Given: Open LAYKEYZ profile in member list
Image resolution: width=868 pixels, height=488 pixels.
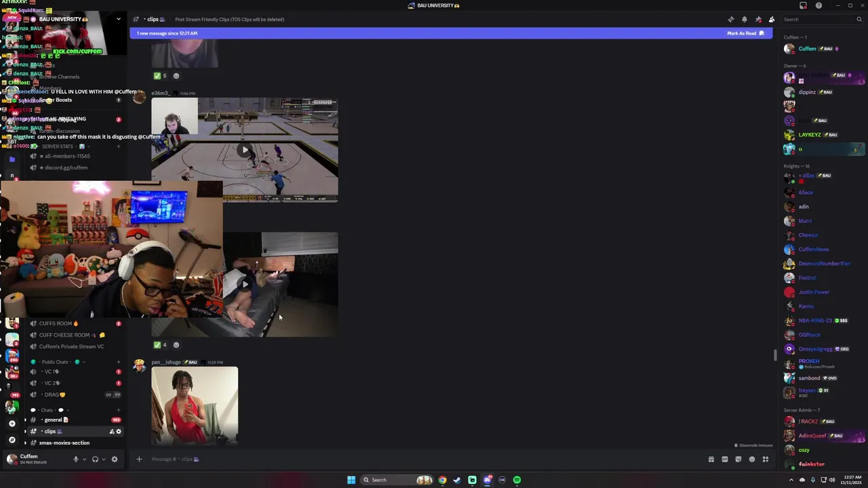Looking at the screenshot, I should pos(823,135).
